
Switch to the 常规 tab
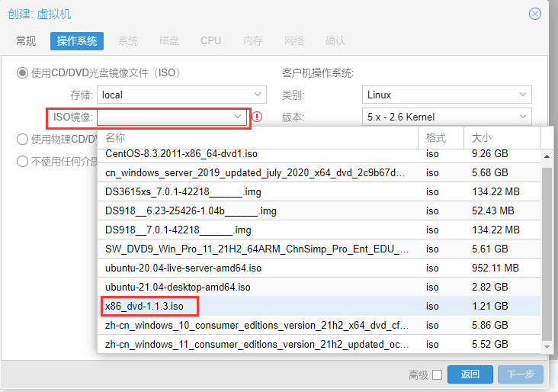point(26,41)
